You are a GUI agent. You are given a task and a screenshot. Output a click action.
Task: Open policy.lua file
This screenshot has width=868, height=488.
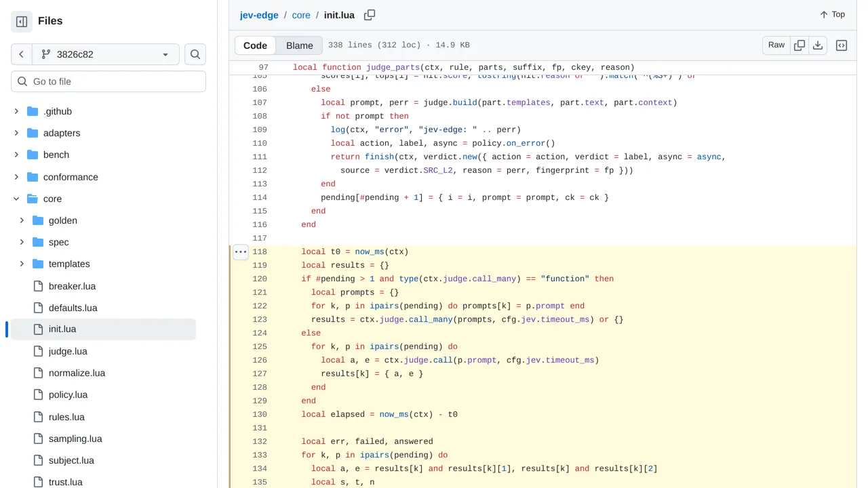tap(68, 394)
